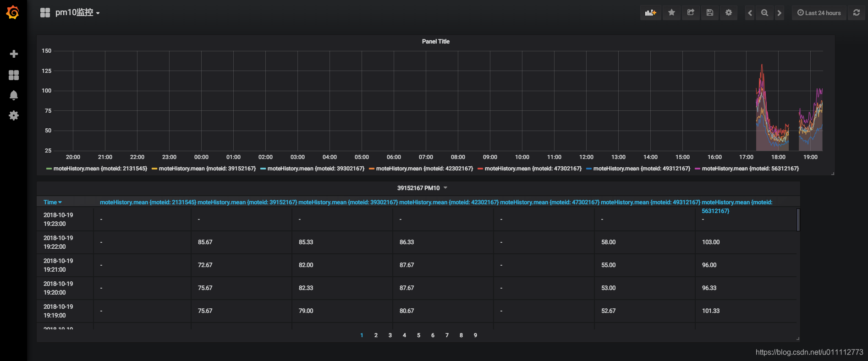Viewport: 868px width, 361px height.
Task: Select cell value 58.00
Action: click(608, 242)
